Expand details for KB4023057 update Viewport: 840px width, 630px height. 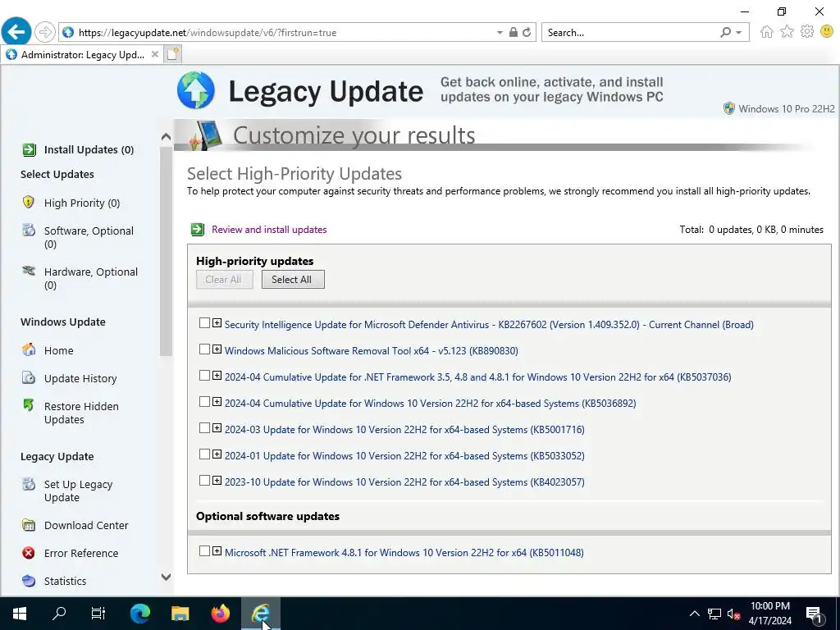pos(217,481)
